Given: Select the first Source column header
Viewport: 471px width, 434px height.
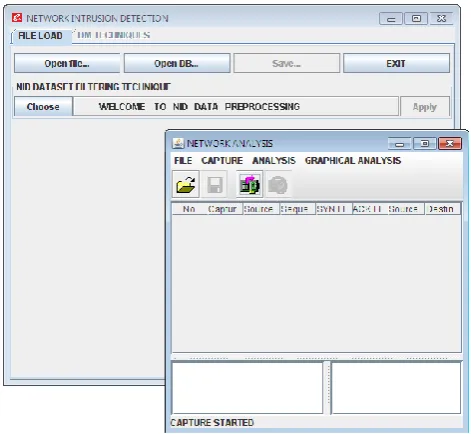Looking at the screenshot, I should (261, 209).
